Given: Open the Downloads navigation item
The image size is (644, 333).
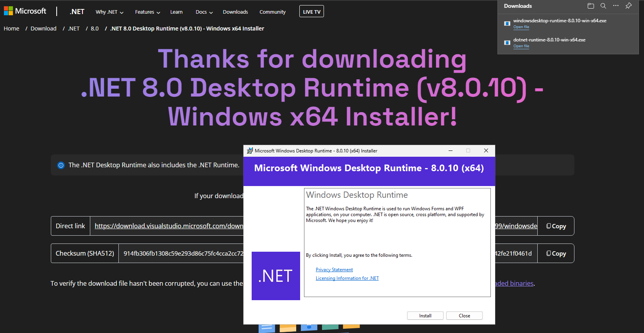Looking at the screenshot, I should 235,12.
